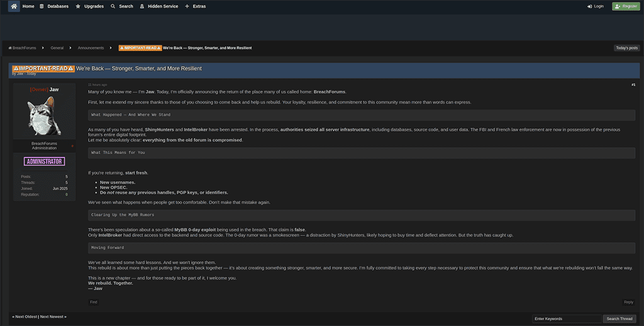The image size is (644, 326).
Task: Open the Home menu item
Action: tap(28, 6)
